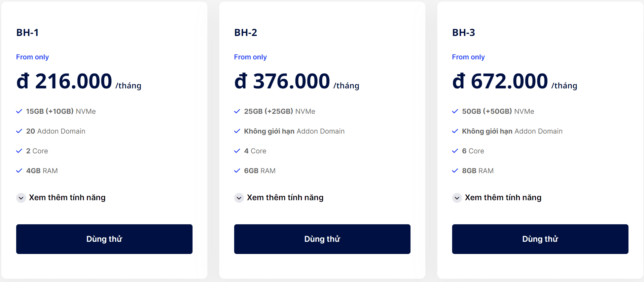The image size is (644, 282).
Task: Click checkmark next to 8GB RAM
Action: pos(455,171)
